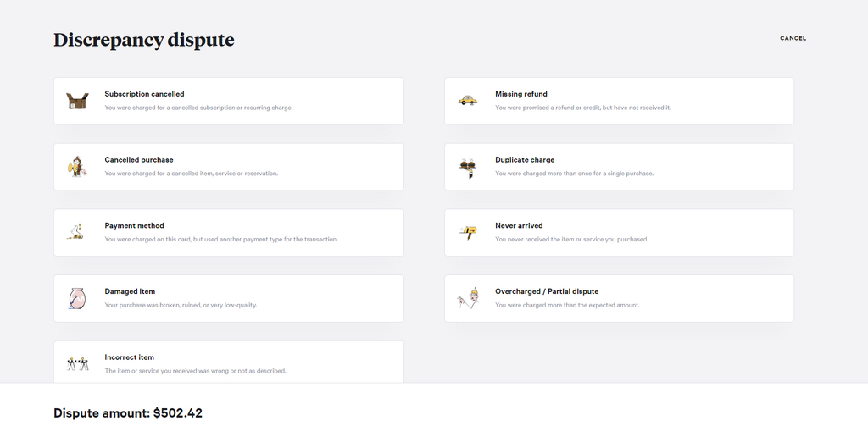Pick the "Cancelled purchase" option heading
Viewport: 868px width, 437px height.
click(x=138, y=160)
